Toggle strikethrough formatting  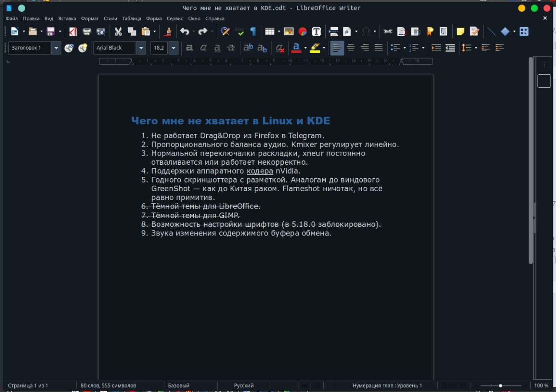pos(231,48)
